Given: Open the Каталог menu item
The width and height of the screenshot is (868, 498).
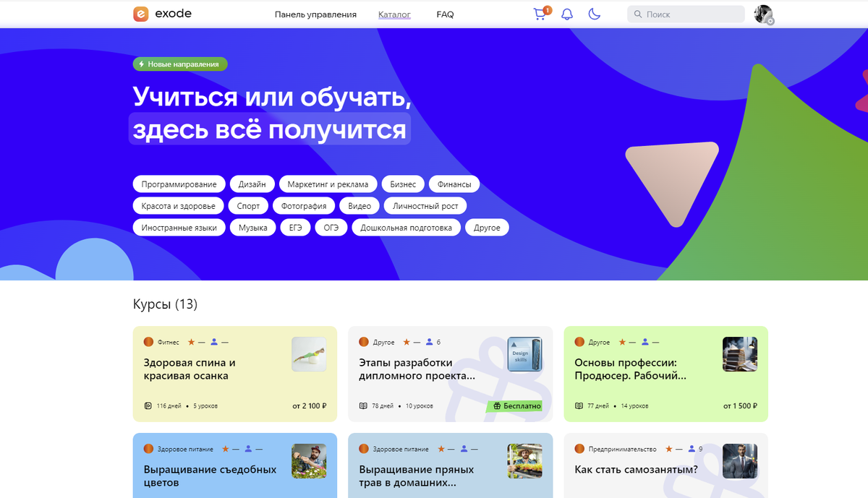Looking at the screenshot, I should pyautogui.click(x=394, y=14).
